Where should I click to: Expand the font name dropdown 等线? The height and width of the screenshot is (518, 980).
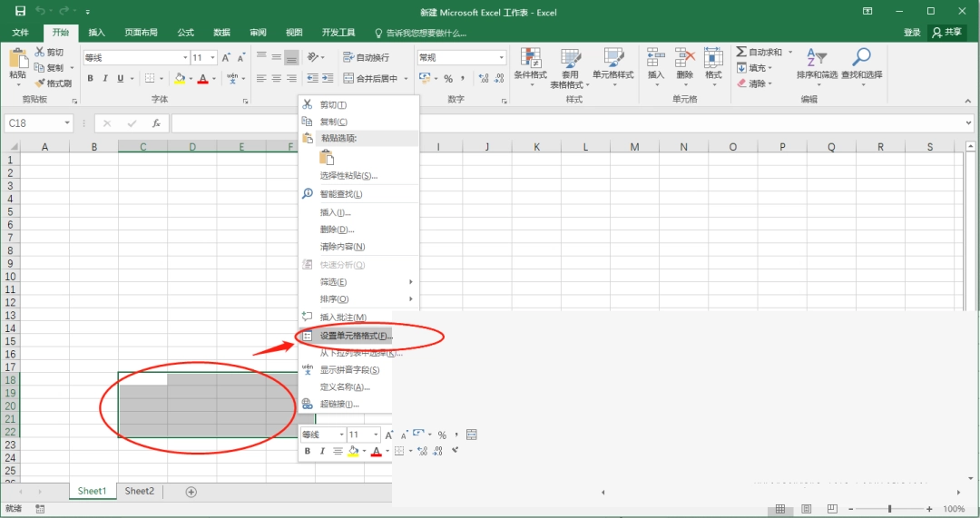pyautogui.click(x=185, y=57)
